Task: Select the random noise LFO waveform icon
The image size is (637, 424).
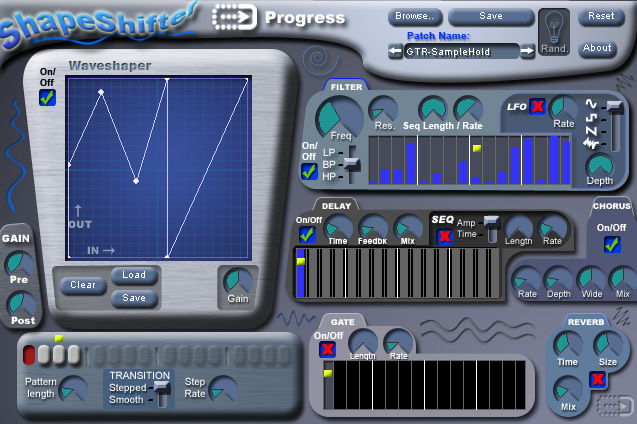Action: (x=591, y=143)
